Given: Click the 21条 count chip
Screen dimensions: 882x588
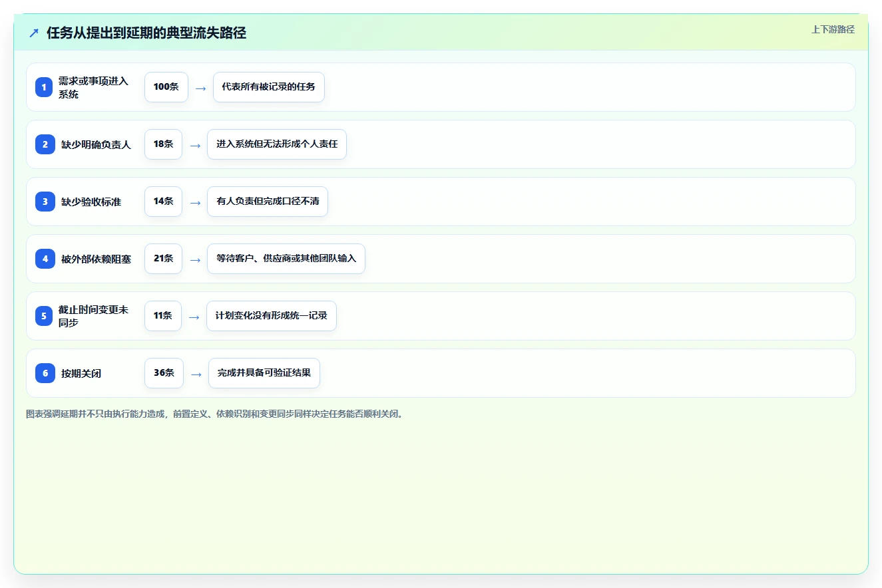Looking at the screenshot, I should click(163, 259).
